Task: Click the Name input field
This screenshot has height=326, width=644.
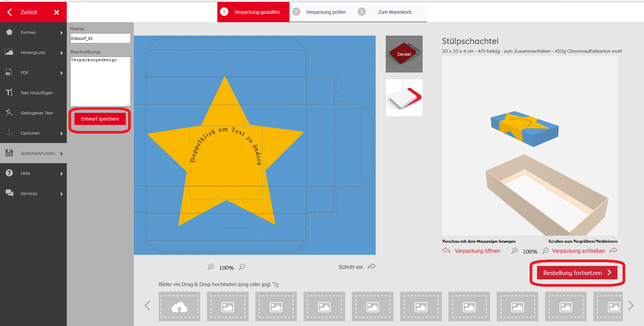Action: (x=100, y=39)
